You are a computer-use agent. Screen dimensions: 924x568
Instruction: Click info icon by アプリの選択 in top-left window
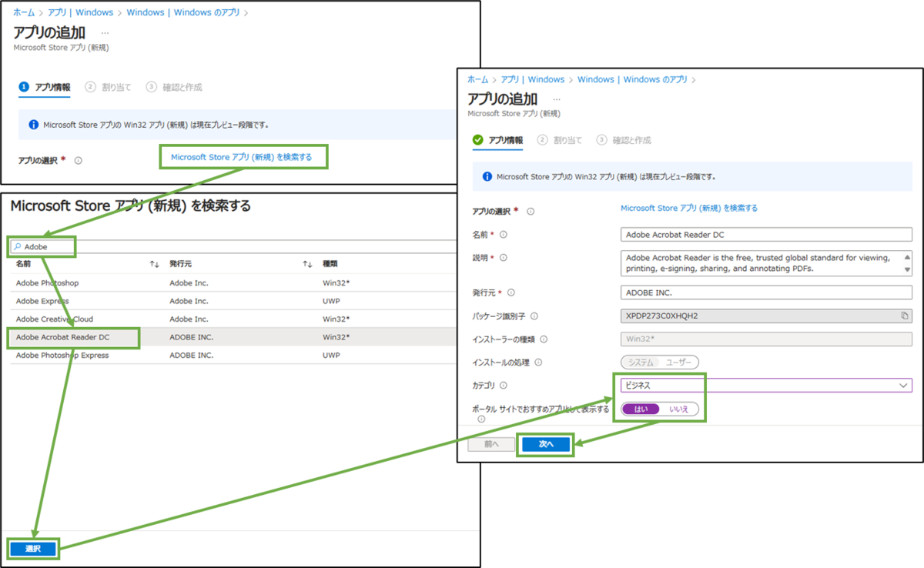point(79,161)
